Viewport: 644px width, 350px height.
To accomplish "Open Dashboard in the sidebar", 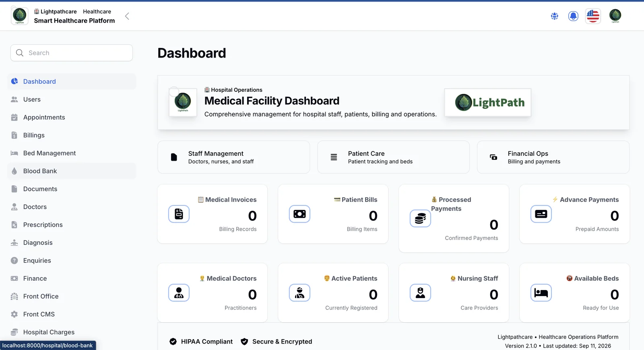I will pyautogui.click(x=72, y=81).
